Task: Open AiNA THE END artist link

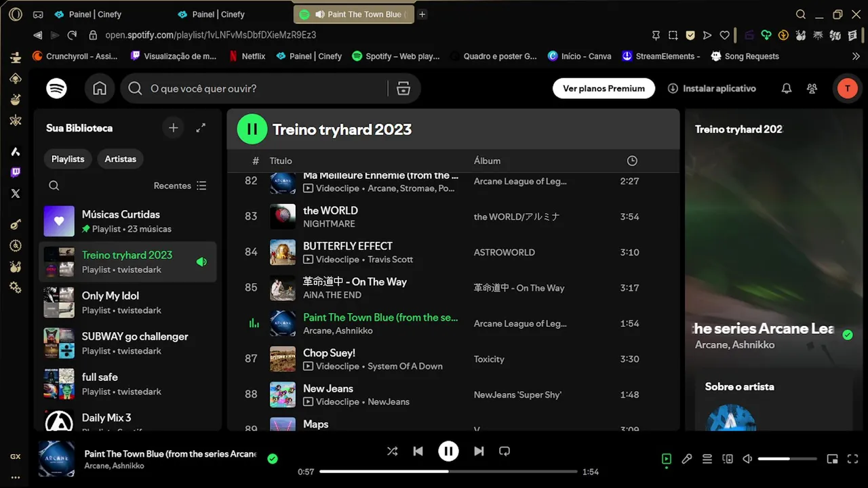Action: click(x=332, y=295)
